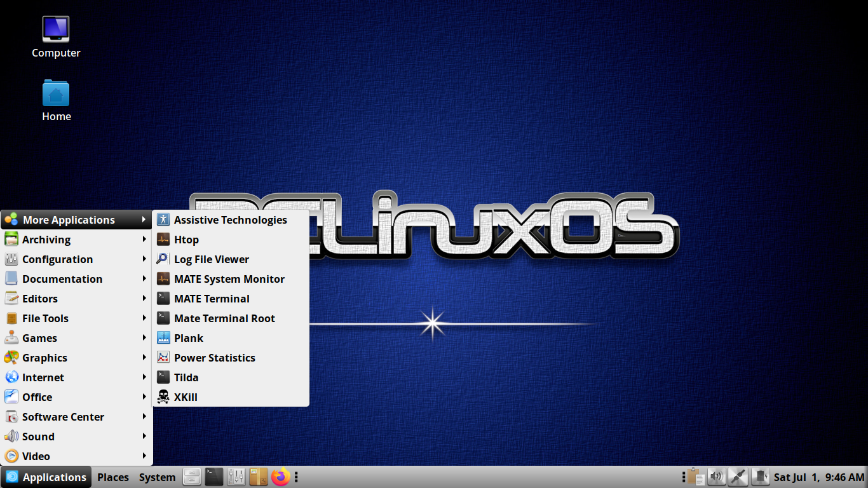Click the clipboard manager tray icon
868x488 pixels.
pyautogui.click(x=696, y=477)
